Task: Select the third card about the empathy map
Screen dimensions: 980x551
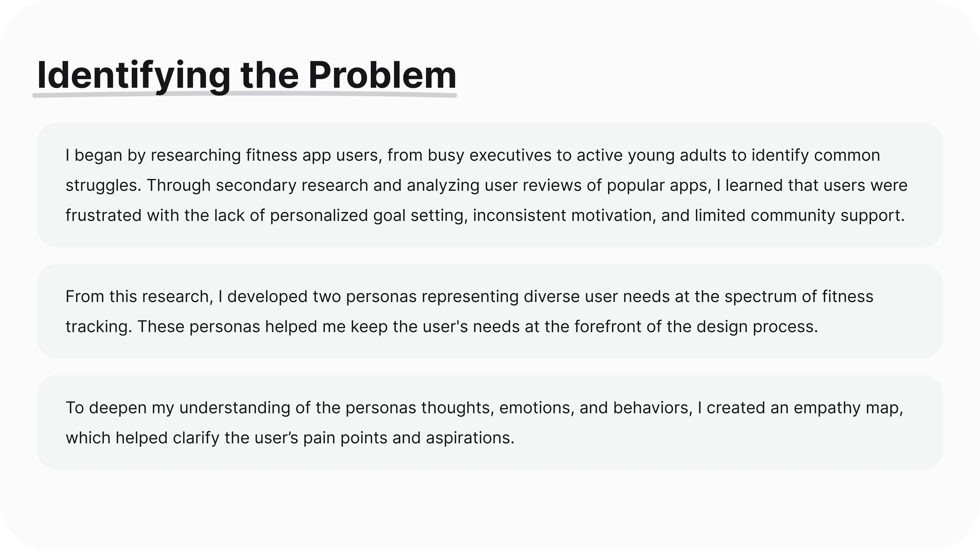Action: pos(490,422)
